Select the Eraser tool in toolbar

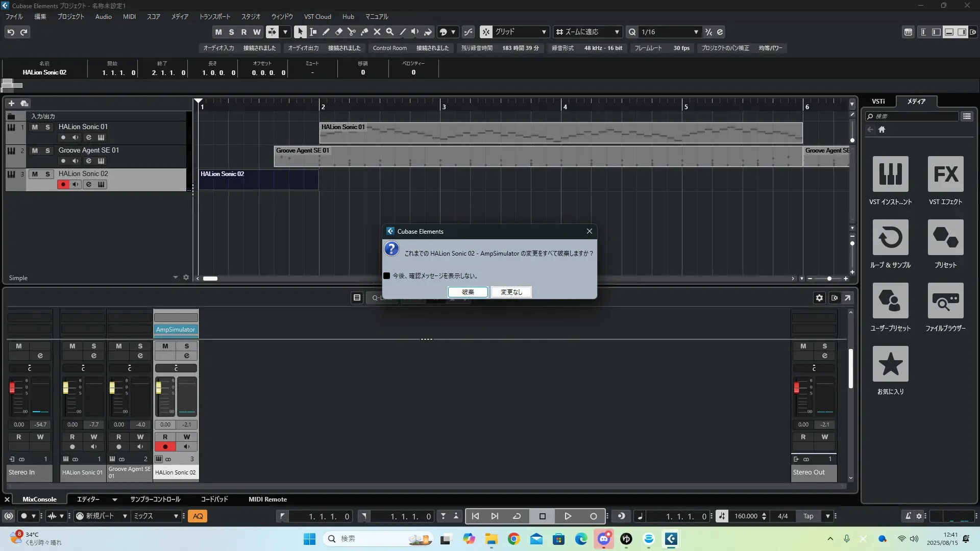click(338, 32)
